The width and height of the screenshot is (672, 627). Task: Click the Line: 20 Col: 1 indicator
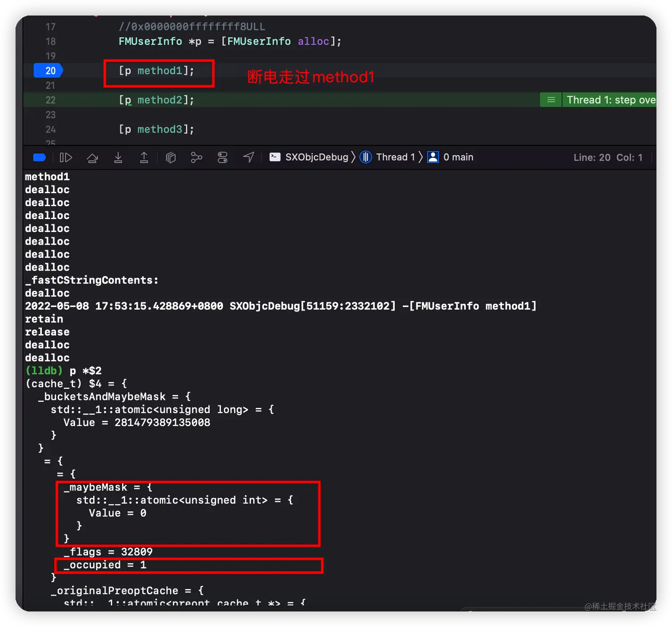[608, 157]
